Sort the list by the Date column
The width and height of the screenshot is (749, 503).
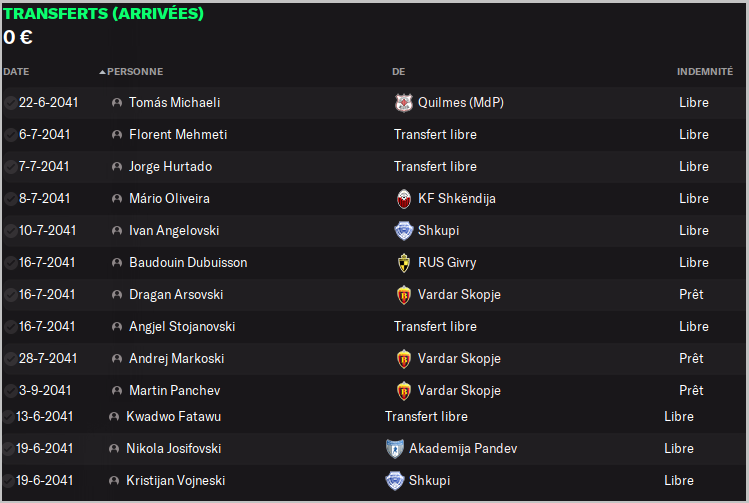click(x=16, y=71)
